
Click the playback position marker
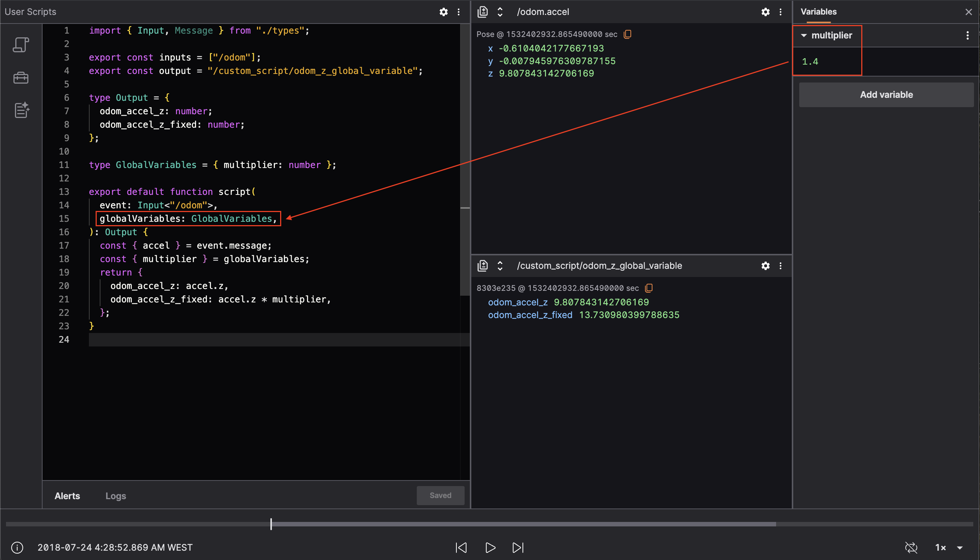[x=271, y=524]
